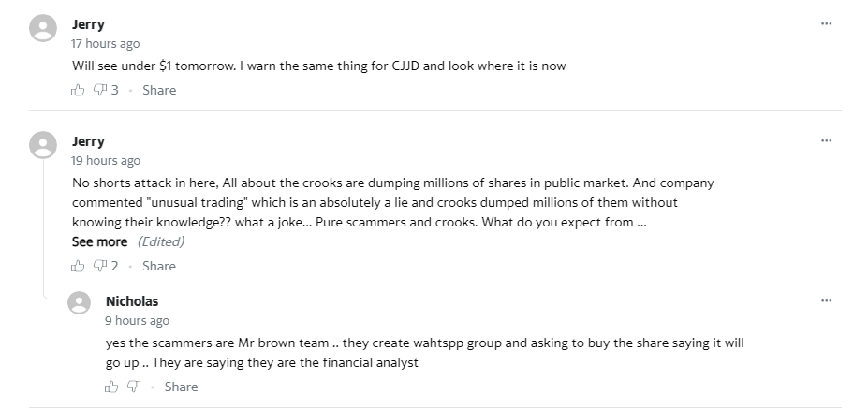Expand Jerry's comment with See more
This screenshot has width=868, height=409.
99,241
